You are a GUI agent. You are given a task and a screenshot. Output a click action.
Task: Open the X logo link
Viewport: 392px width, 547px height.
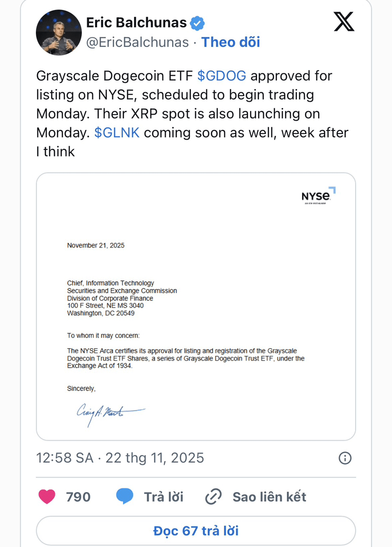click(x=344, y=22)
